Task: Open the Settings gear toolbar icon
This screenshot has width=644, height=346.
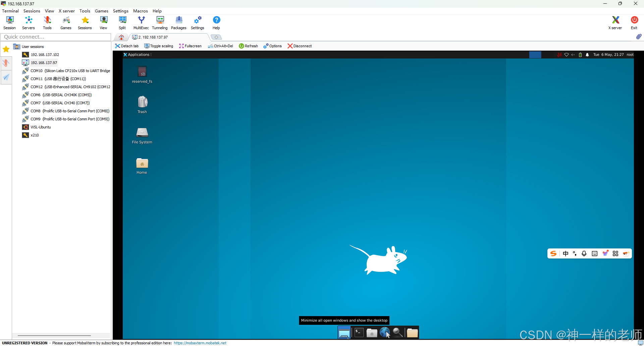Action: coord(198,23)
